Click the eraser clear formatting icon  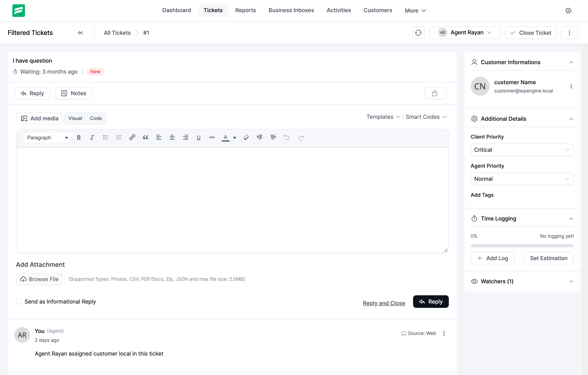[246, 137]
